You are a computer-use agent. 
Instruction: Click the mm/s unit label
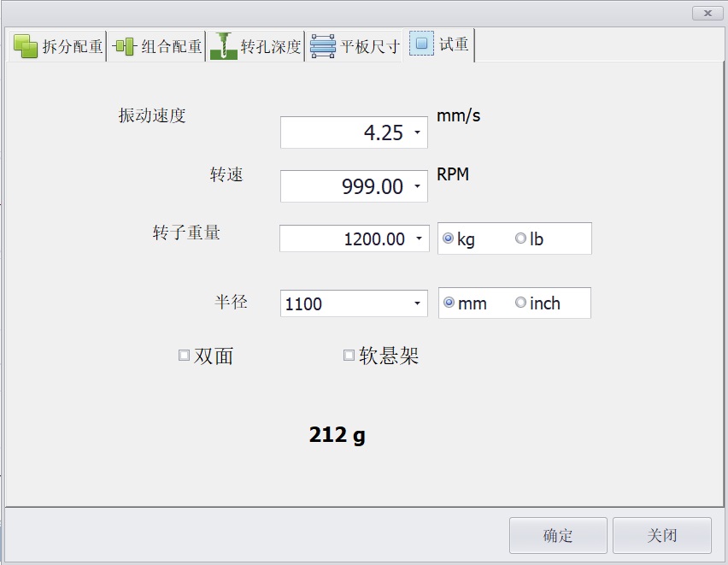point(458,115)
